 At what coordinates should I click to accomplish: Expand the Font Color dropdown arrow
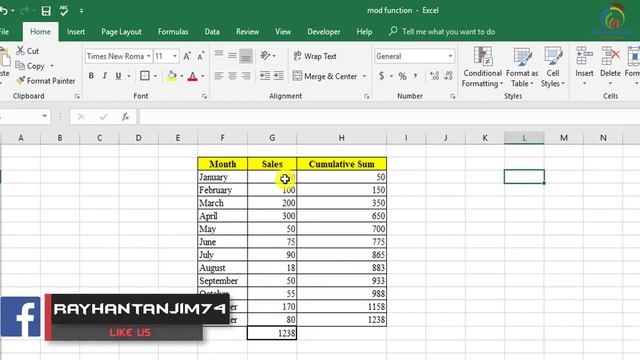pyautogui.click(x=202, y=76)
